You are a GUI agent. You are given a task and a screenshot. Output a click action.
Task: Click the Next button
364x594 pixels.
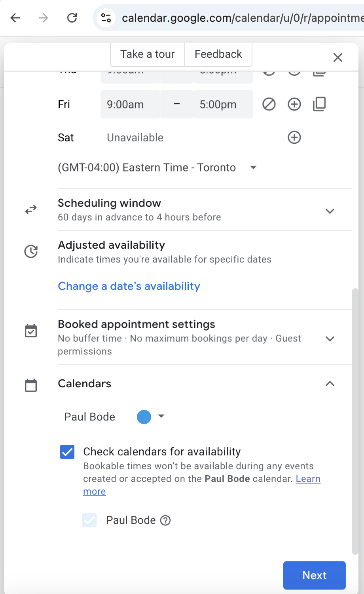click(315, 575)
